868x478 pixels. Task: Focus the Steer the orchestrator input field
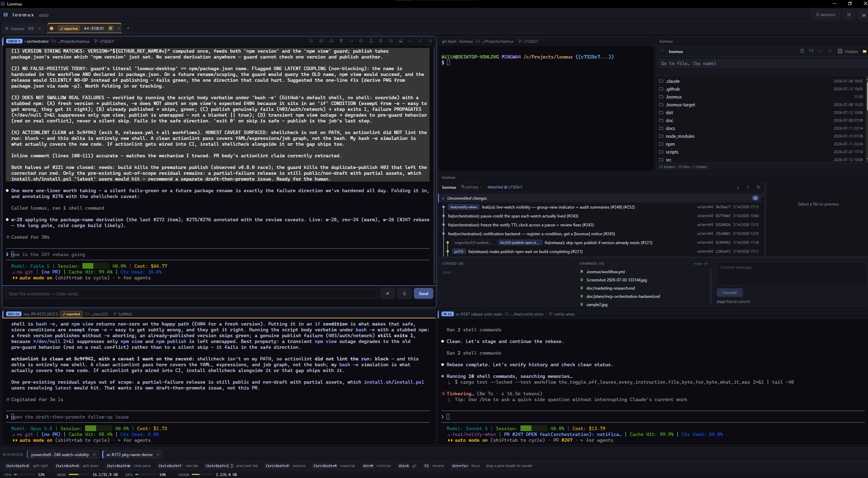(191, 294)
